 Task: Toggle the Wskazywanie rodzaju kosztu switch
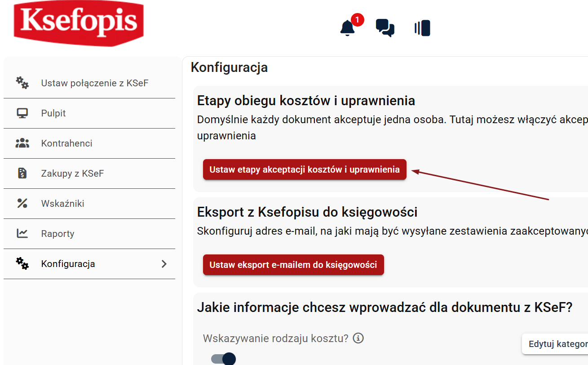pyautogui.click(x=223, y=359)
